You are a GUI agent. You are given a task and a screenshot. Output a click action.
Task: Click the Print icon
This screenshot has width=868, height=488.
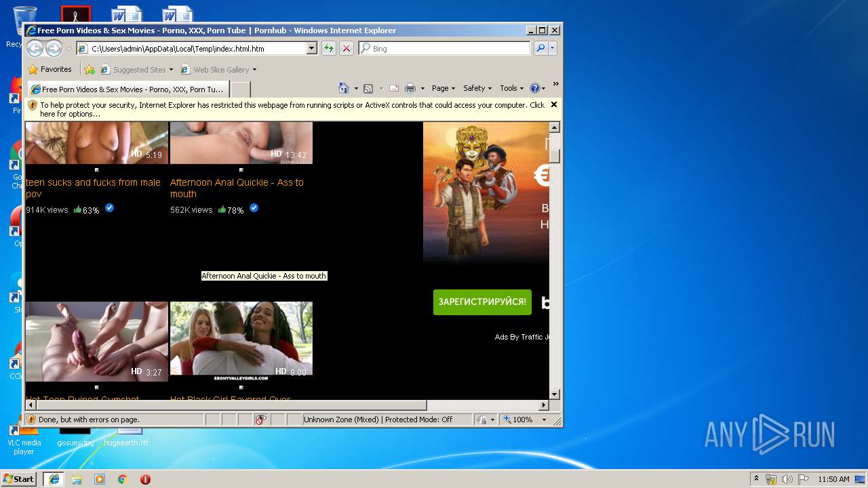pyautogui.click(x=410, y=88)
